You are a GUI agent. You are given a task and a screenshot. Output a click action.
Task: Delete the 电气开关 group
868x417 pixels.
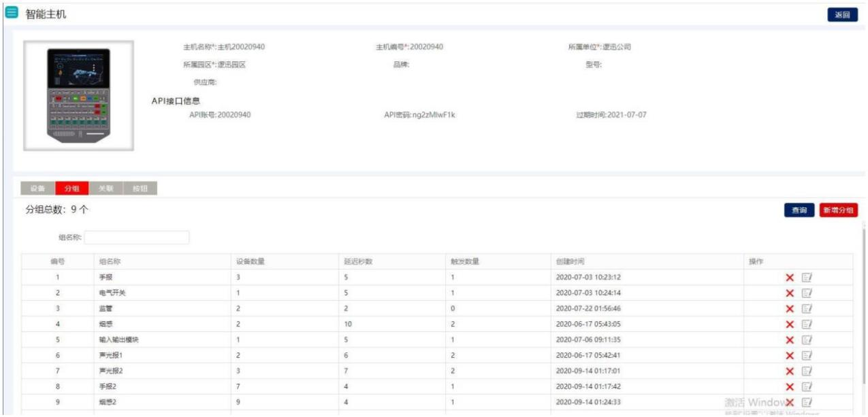click(790, 293)
